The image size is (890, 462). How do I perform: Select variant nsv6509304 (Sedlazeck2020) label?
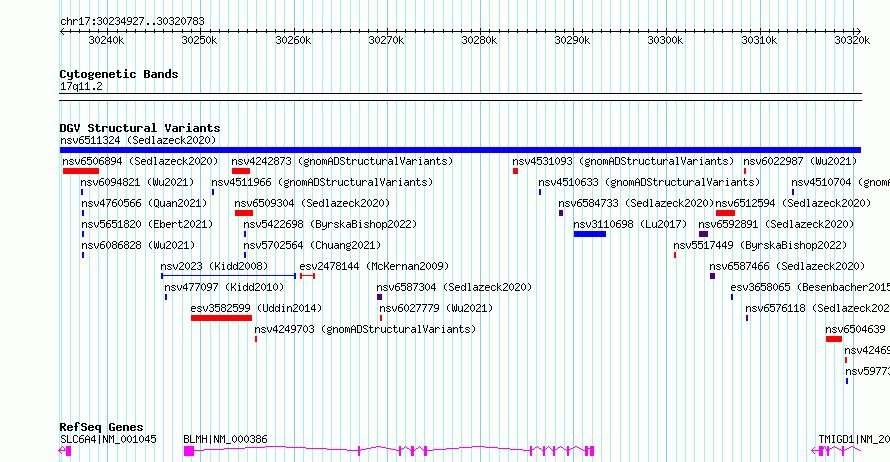tap(312, 203)
